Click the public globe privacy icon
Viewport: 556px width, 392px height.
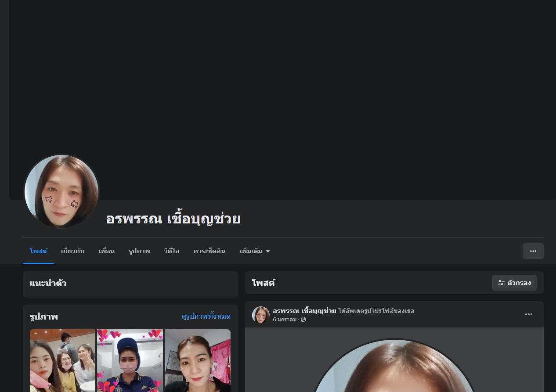point(303,320)
